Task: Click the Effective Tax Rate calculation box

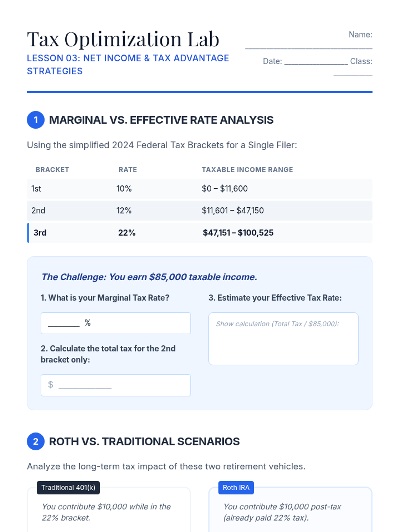Action: 284,339
